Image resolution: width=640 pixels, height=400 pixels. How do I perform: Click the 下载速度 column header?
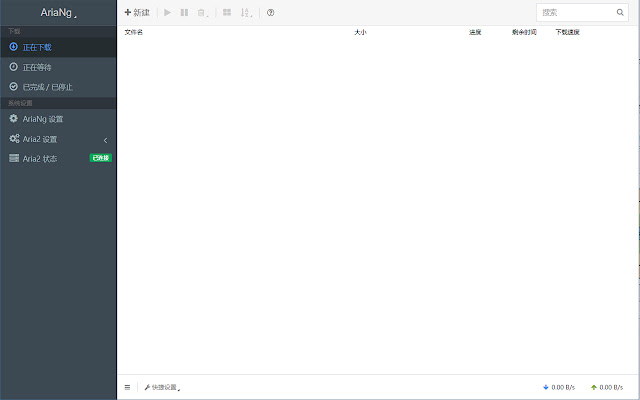pos(567,32)
